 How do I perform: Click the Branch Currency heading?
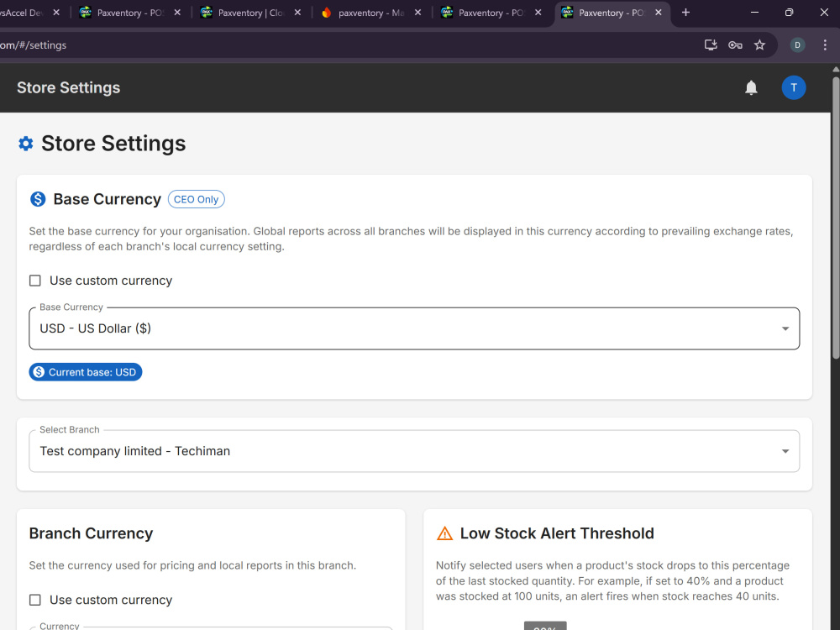click(91, 533)
